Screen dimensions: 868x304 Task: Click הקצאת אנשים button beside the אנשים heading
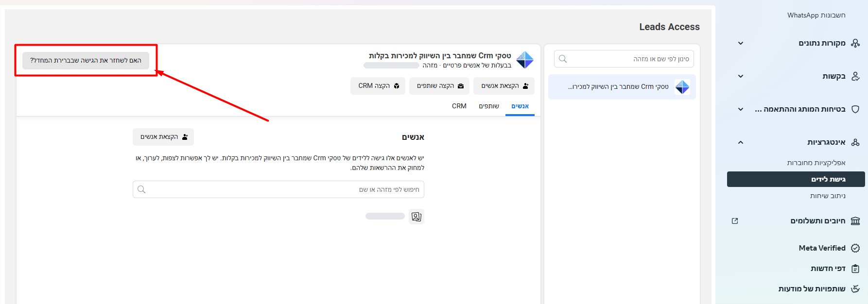[163, 137]
